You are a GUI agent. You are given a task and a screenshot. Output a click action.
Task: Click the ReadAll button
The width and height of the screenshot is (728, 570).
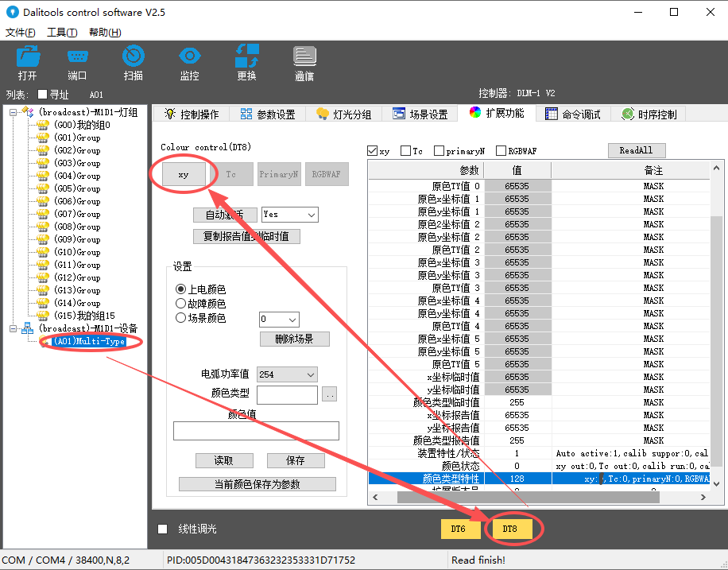636,150
